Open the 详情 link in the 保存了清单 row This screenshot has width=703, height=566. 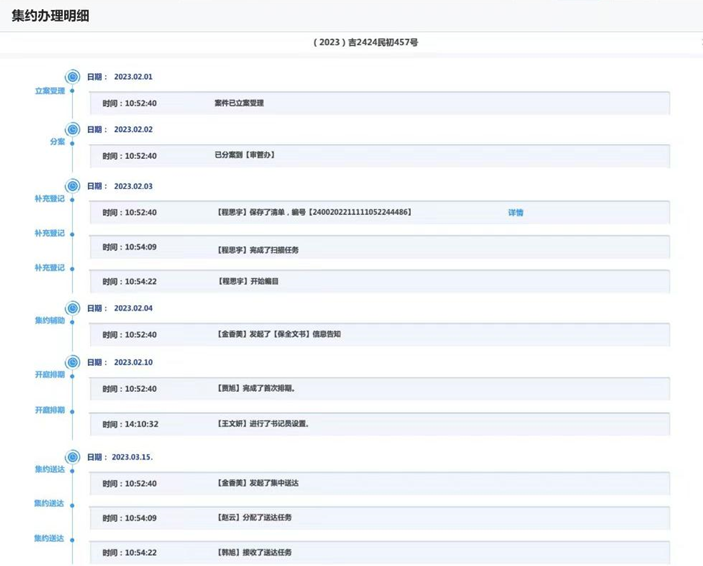point(515,213)
